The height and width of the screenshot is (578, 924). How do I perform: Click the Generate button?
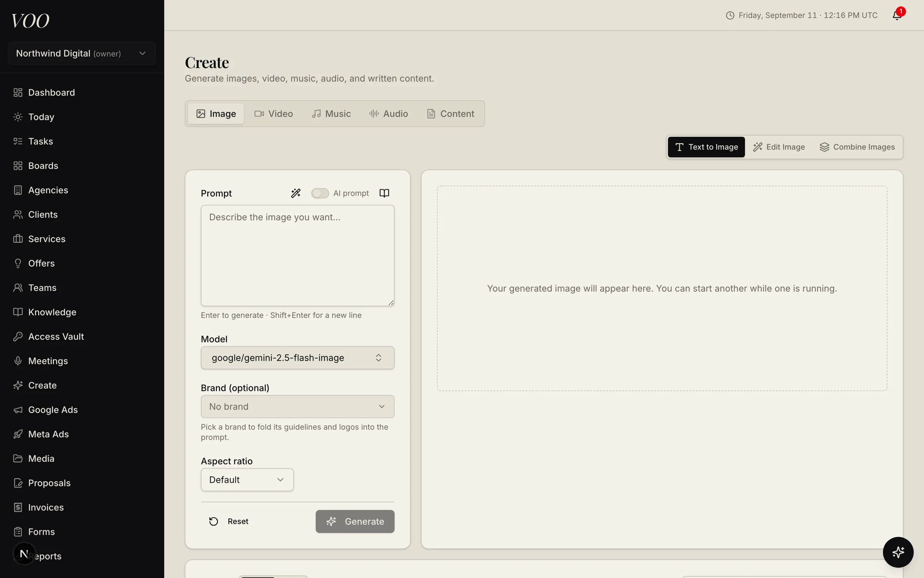click(x=355, y=521)
